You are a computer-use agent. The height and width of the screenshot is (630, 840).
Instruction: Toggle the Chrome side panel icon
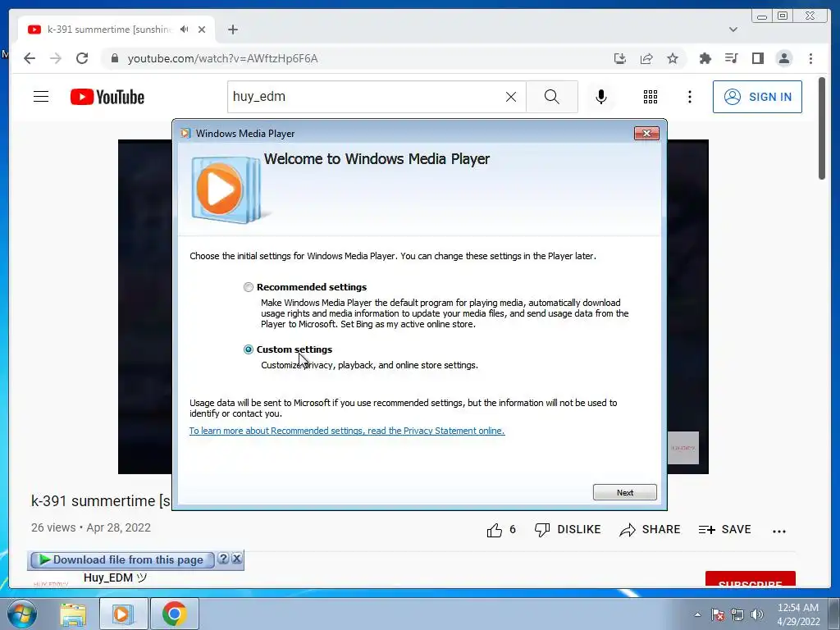(757, 58)
